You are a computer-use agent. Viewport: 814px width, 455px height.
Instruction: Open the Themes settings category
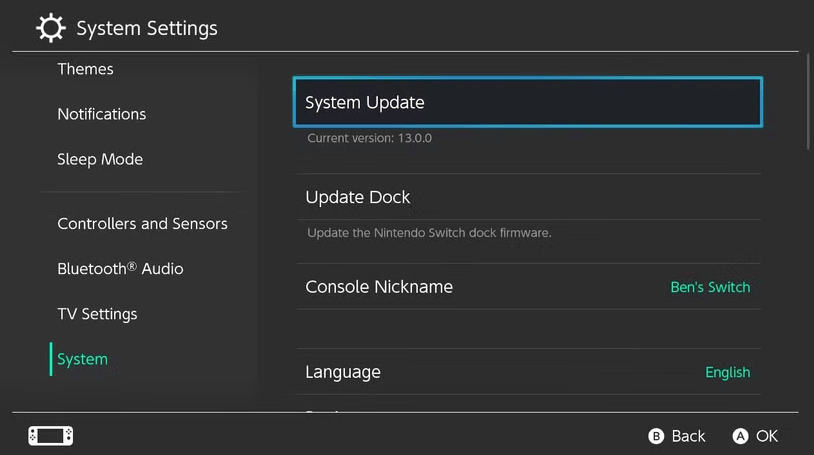(86, 69)
